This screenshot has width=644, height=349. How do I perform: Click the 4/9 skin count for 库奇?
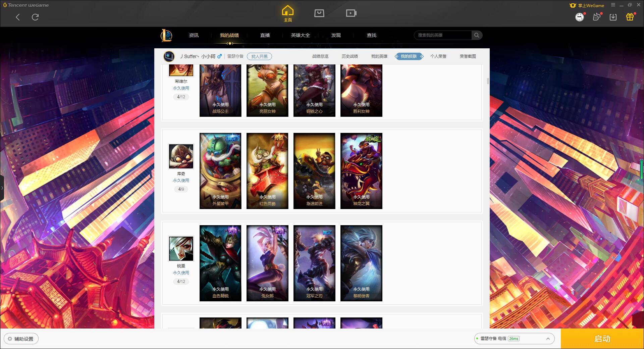pos(181,189)
